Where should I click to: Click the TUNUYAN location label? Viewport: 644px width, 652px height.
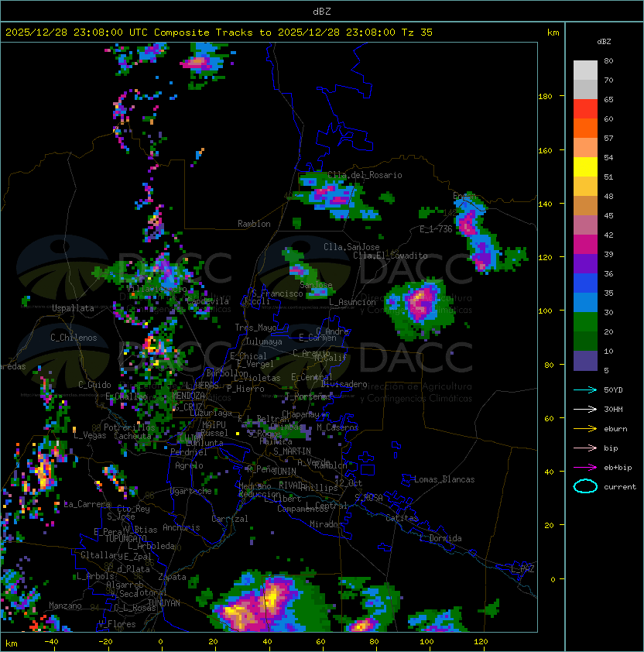(x=164, y=603)
